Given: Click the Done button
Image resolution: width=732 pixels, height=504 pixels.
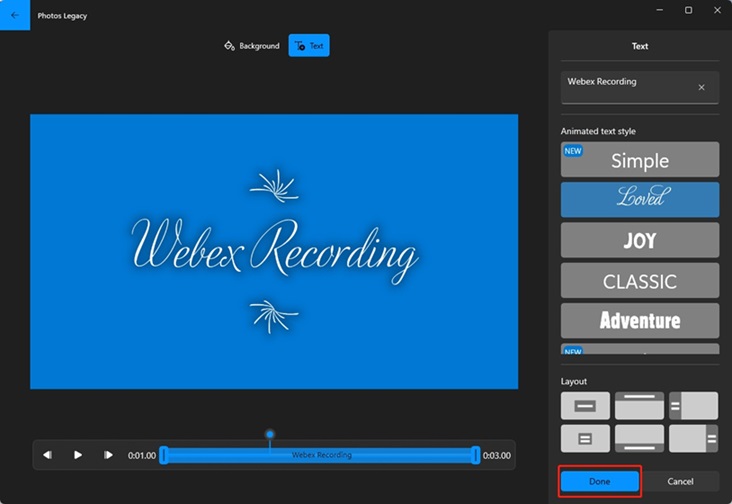Looking at the screenshot, I should tap(600, 481).
